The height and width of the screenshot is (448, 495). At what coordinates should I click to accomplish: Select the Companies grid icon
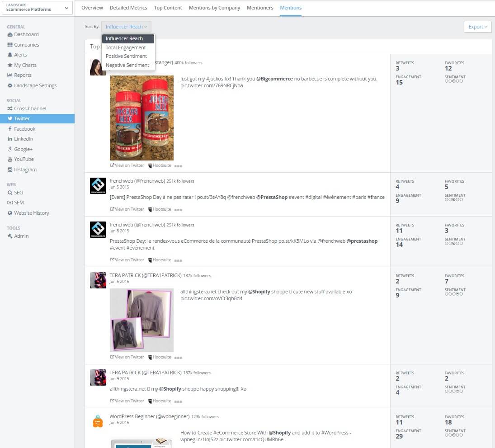[10, 45]
